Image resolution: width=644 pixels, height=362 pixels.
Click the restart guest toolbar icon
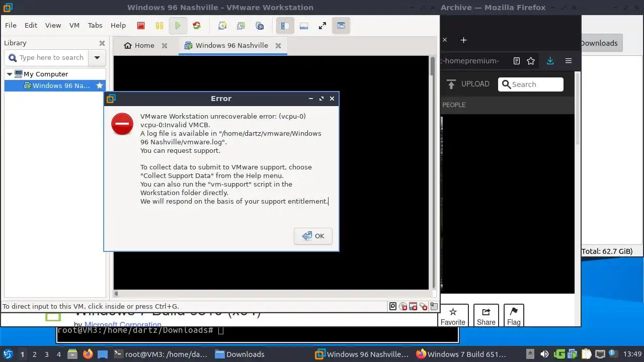[x=197, y=26]
